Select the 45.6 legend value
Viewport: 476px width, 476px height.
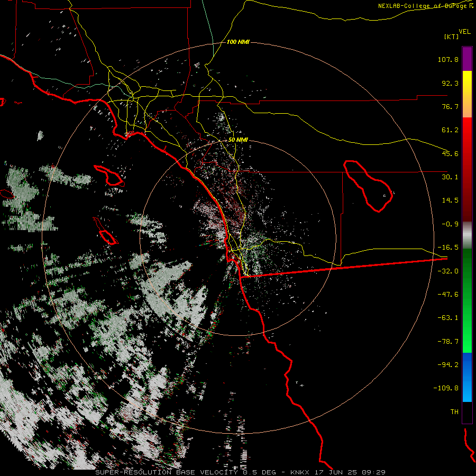[x=450, y=153]
